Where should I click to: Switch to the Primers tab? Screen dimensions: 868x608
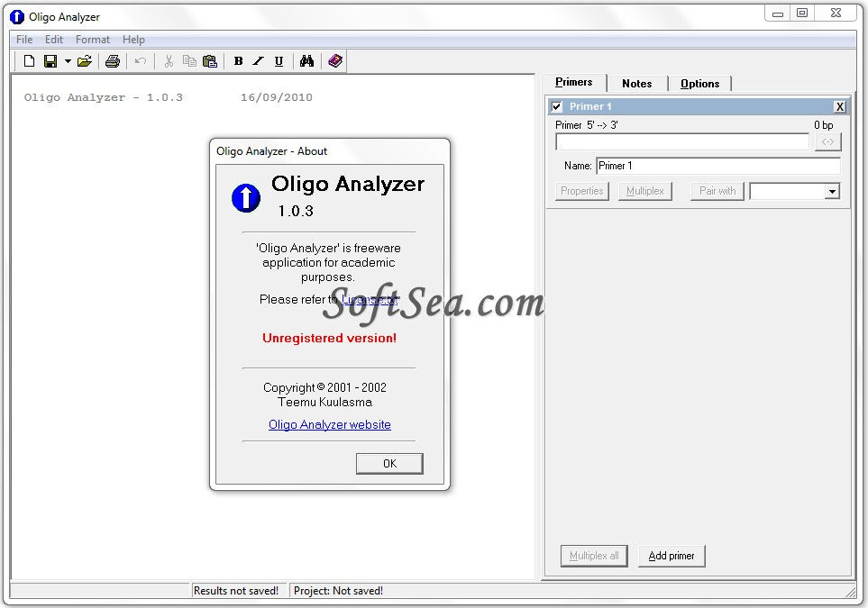[573, 83]
